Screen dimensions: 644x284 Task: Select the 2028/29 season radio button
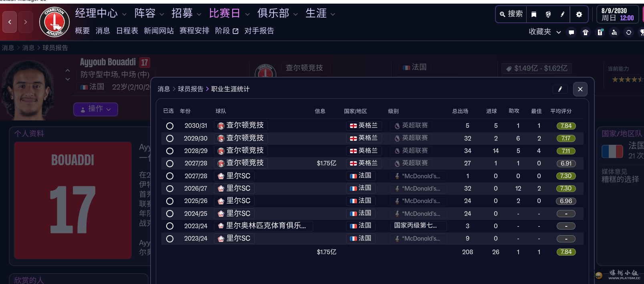pyautogui.click(x=170, y=151)
